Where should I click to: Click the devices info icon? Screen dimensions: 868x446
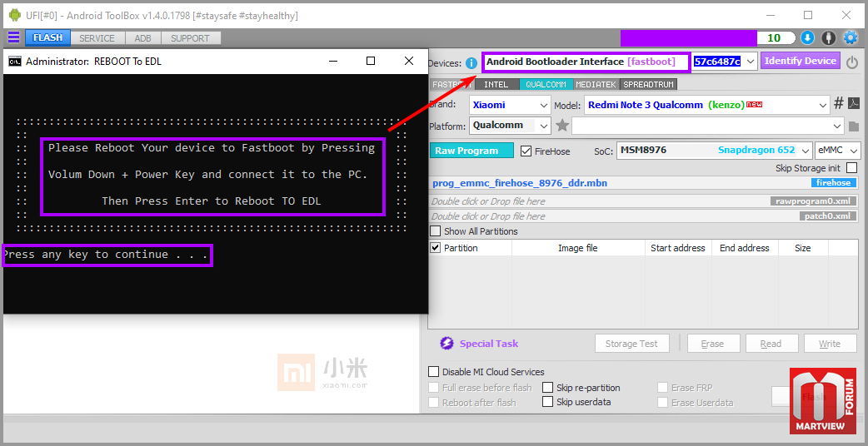pos(471,62)
